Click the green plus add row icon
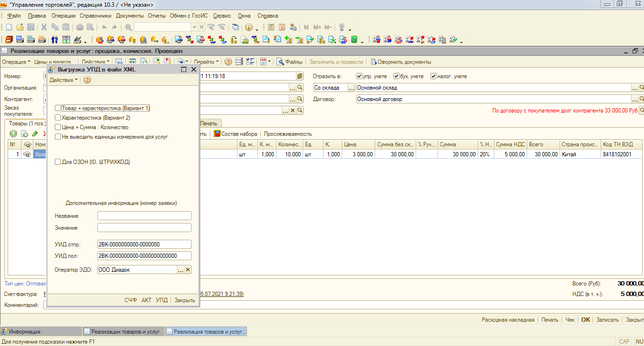644x346 pixels. (x=13, y=134)
